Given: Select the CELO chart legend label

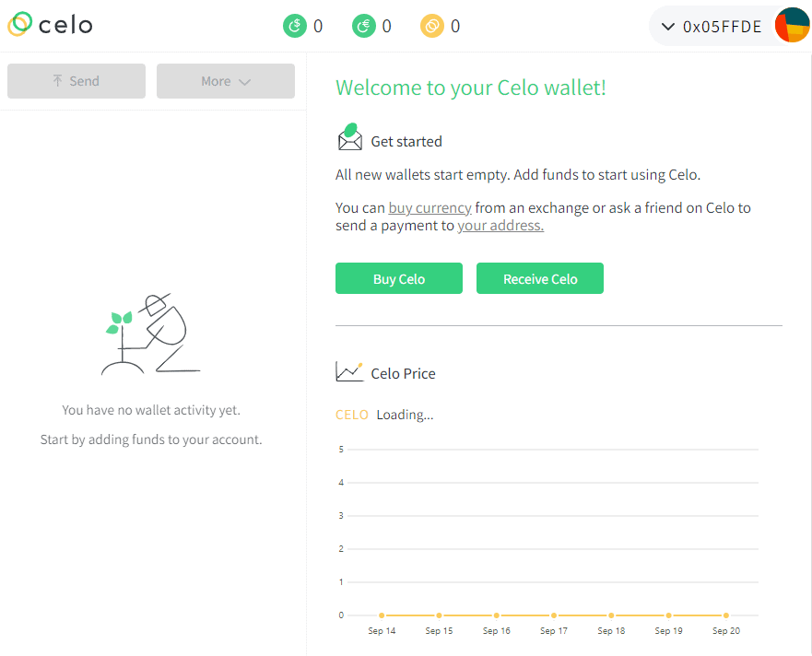Looking at the screenshot, I should coord(352,415).
